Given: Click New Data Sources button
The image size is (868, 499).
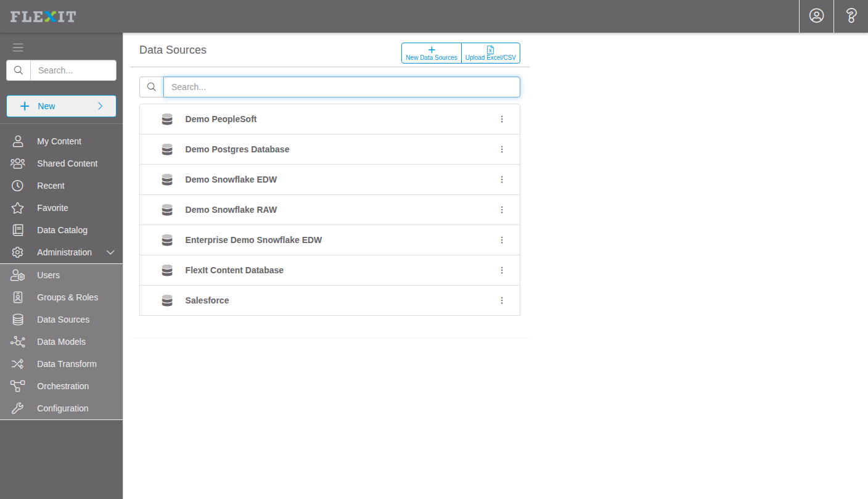Looking at the screenshot, I should click(432, 53).
